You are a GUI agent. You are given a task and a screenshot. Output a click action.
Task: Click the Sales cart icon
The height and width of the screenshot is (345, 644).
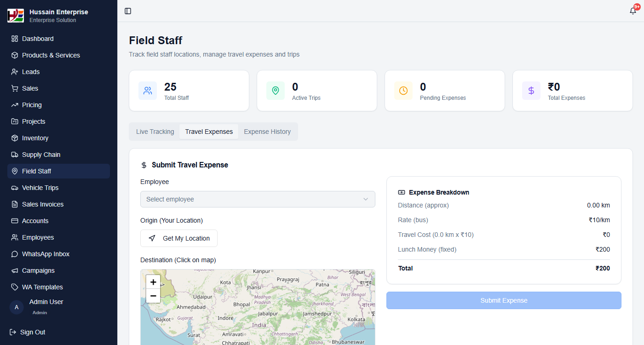click(x=15, y=88)
